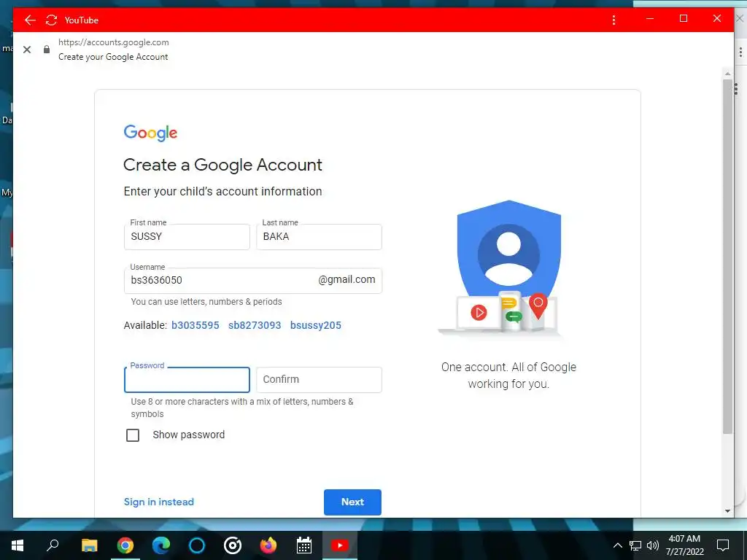Open the three-dot menu in red title bar

[x=614, y=20]
